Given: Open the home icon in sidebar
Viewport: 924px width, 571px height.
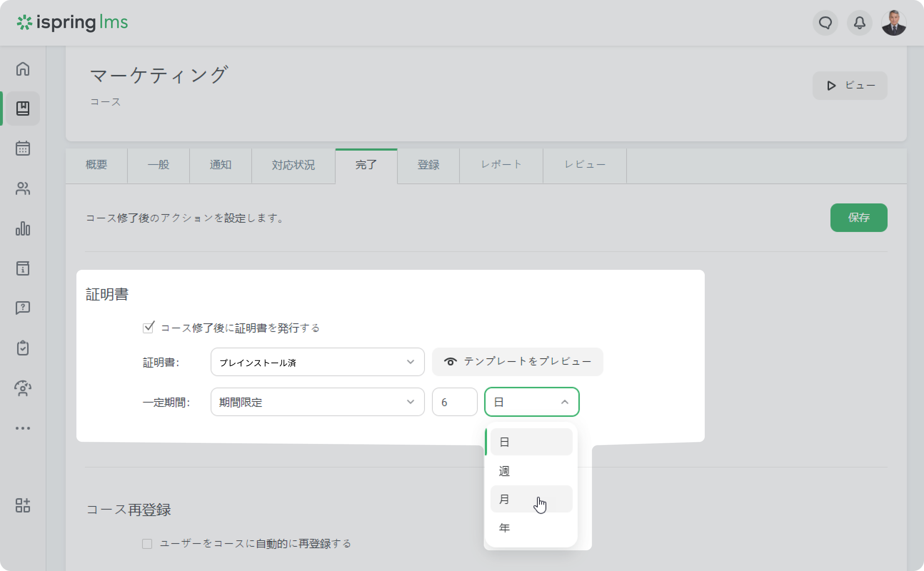Looking at the screenshot, I should (22, 69).
